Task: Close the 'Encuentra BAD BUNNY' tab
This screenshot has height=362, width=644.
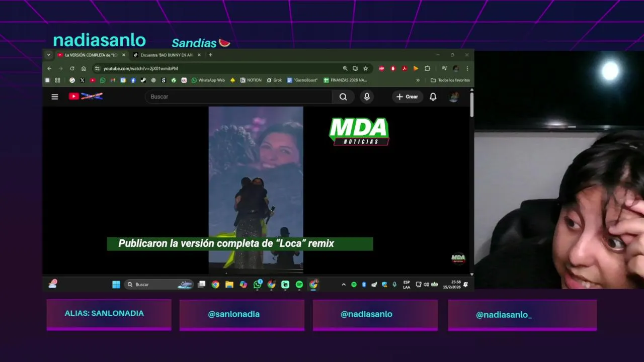Action: [199, 55]
